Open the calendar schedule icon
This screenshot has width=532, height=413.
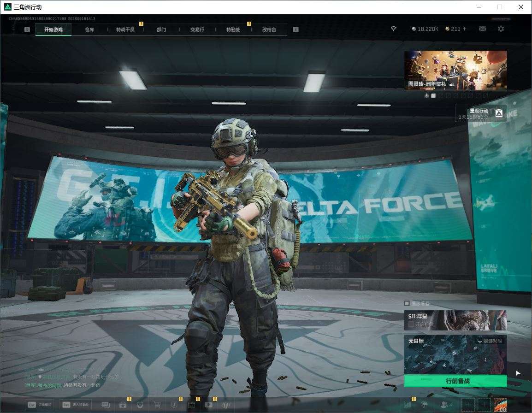coord(191,405)
